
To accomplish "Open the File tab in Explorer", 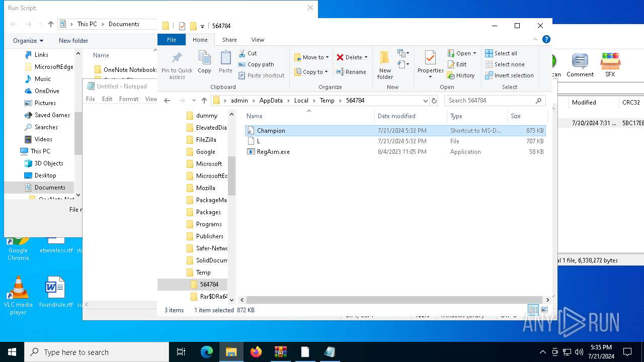I will tap(172, 40).
